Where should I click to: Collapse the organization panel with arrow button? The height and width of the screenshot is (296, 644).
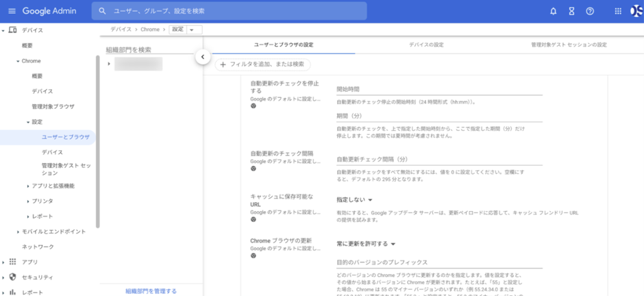203,57
